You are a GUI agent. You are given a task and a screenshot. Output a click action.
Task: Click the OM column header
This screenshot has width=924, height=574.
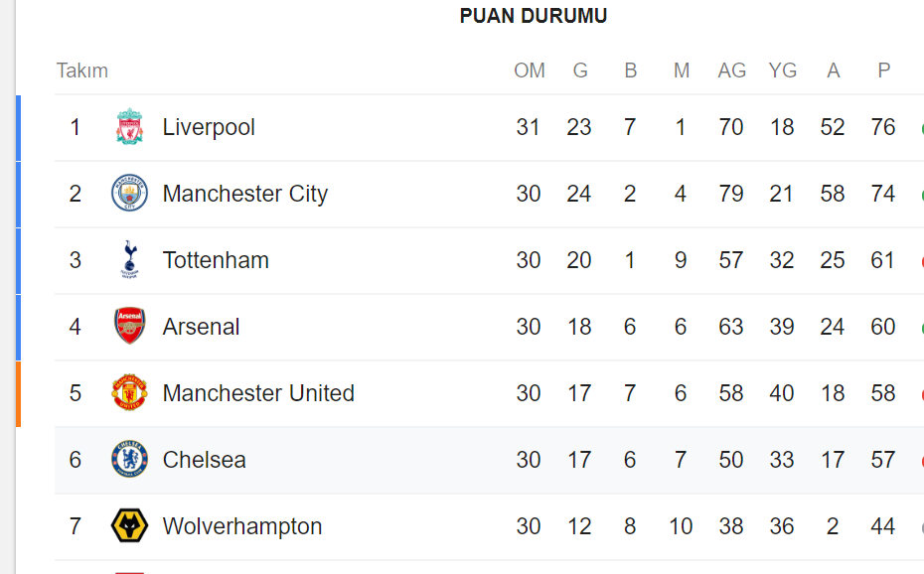click(530, 71)
